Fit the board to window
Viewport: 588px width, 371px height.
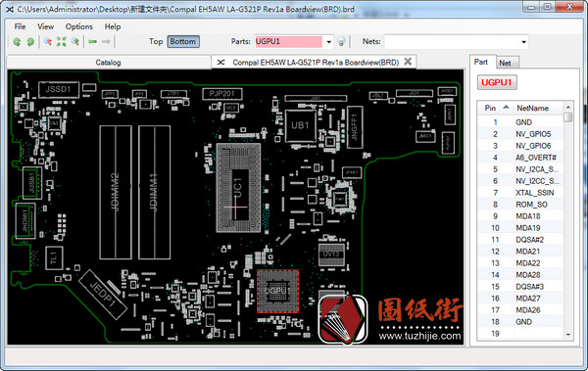[x=61, y=41]
